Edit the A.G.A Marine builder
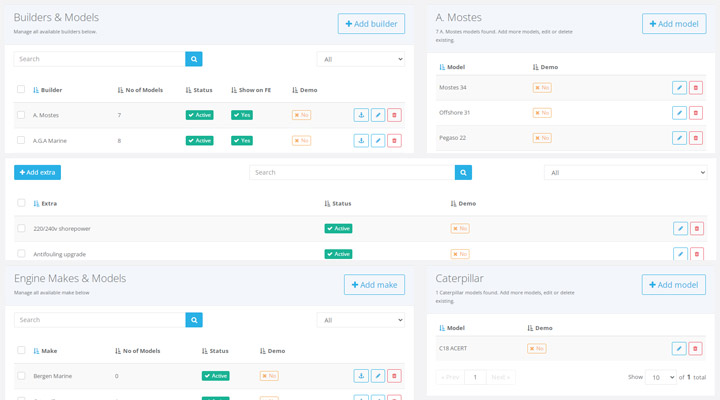 click(x=378, y=141)
